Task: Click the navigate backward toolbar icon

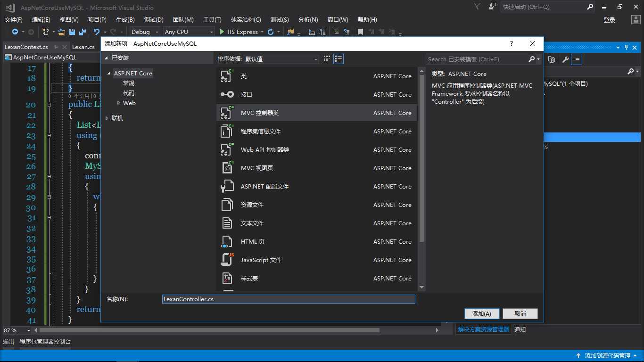Action: pyautogui.click(x=15, y=32)
